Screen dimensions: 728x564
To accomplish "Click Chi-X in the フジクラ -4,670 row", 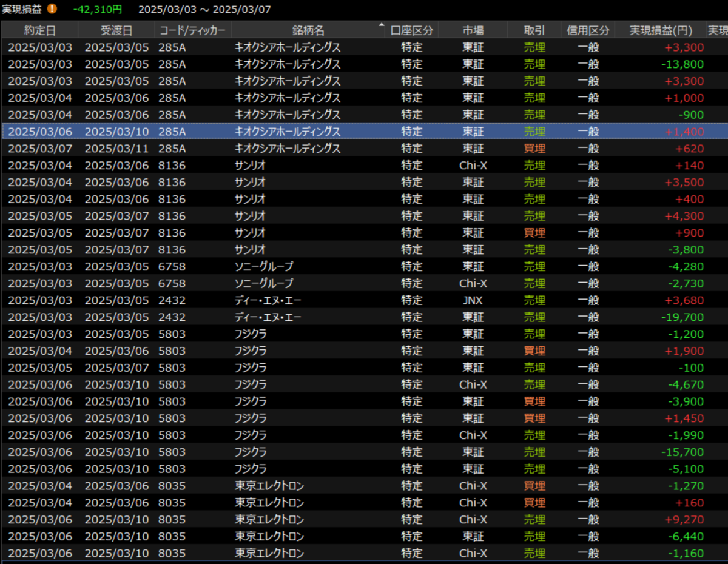I will [473, 384].
